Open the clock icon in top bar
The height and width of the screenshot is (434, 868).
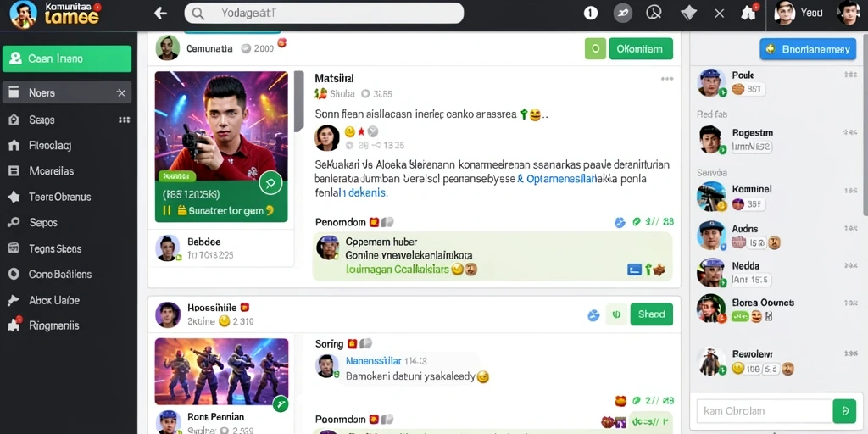pos(654,12)
